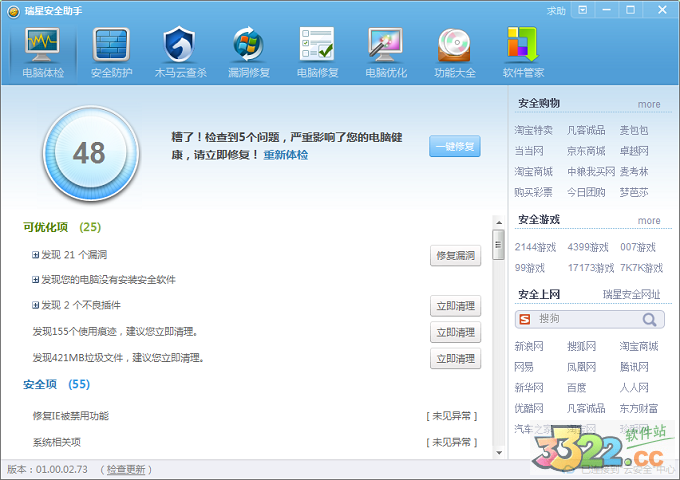Screen dimensions: 680x480
Task: Open the 优酷网 link
Action: (x=529, y=408)
